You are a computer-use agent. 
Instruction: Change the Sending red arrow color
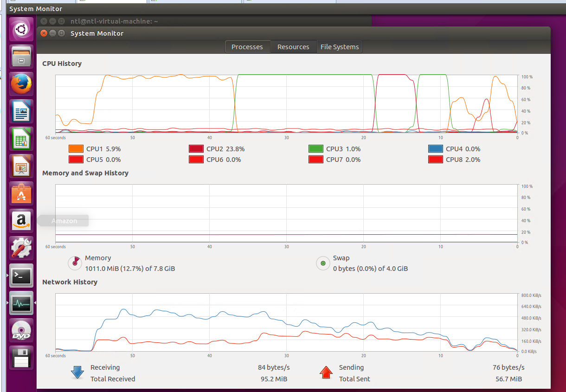(x=326, y=373)
